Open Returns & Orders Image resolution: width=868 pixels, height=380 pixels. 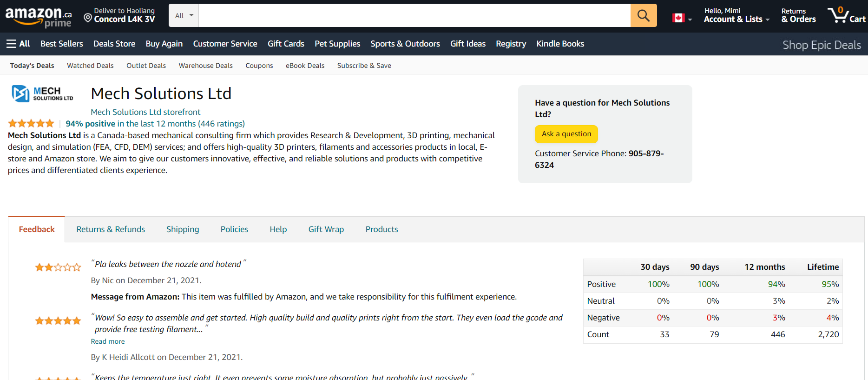[798, 15]
